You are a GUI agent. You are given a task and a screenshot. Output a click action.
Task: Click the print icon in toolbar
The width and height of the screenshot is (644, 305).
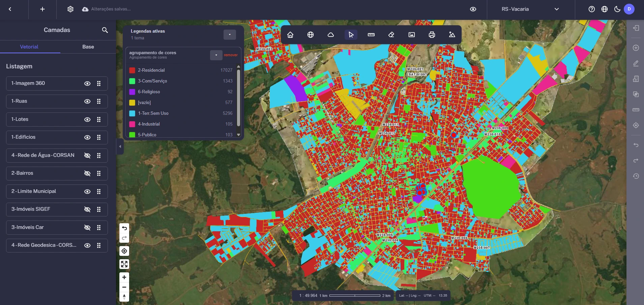[x=432, y=35]
